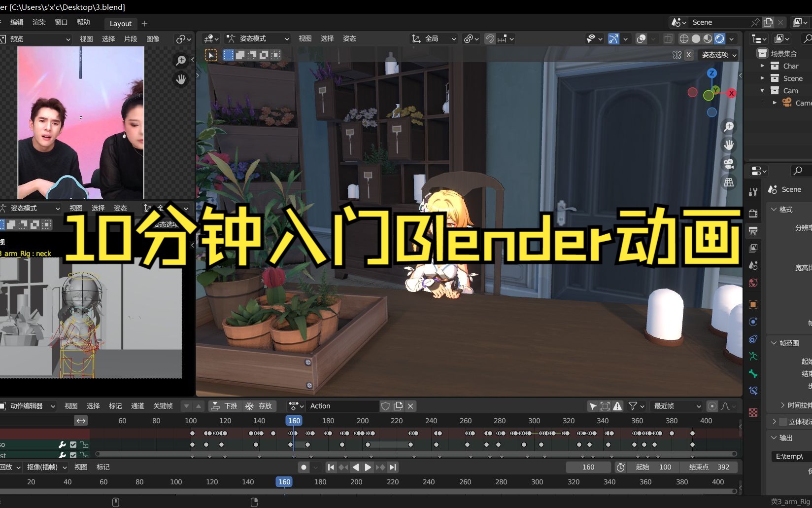Open 窗口 menu in top bar

coord(61,22)
